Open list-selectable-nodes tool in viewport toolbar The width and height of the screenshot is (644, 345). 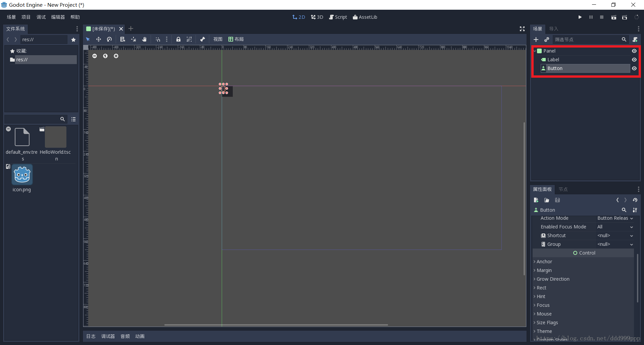pos(123,39)
